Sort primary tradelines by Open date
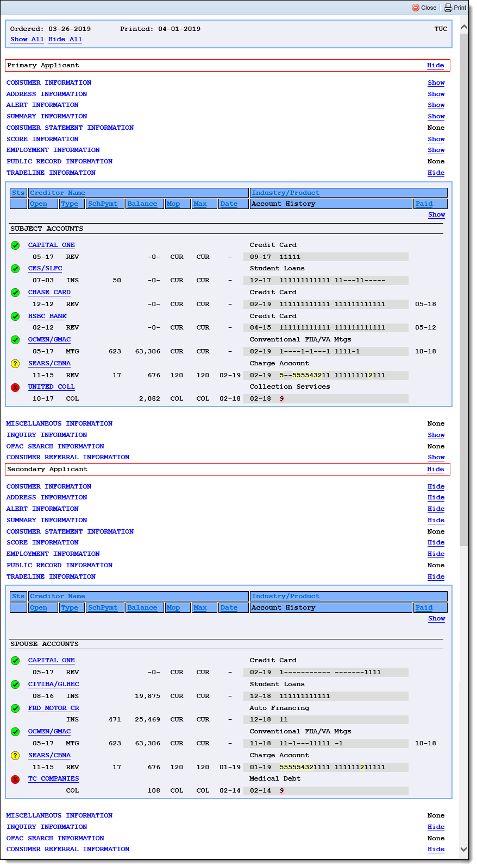This screenshot has height=868, width=477. click(39, 204)
